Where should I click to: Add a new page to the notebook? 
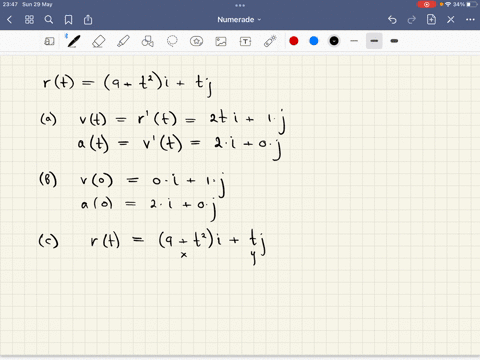coord(431,20)
